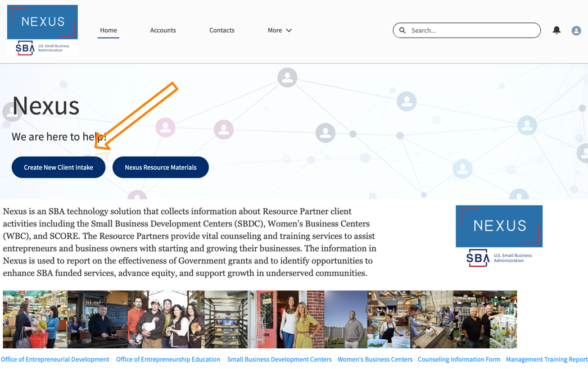Click the Nexus SBA logo in header
The height and width of the screenshot is (369, 588).
[42, 30]
